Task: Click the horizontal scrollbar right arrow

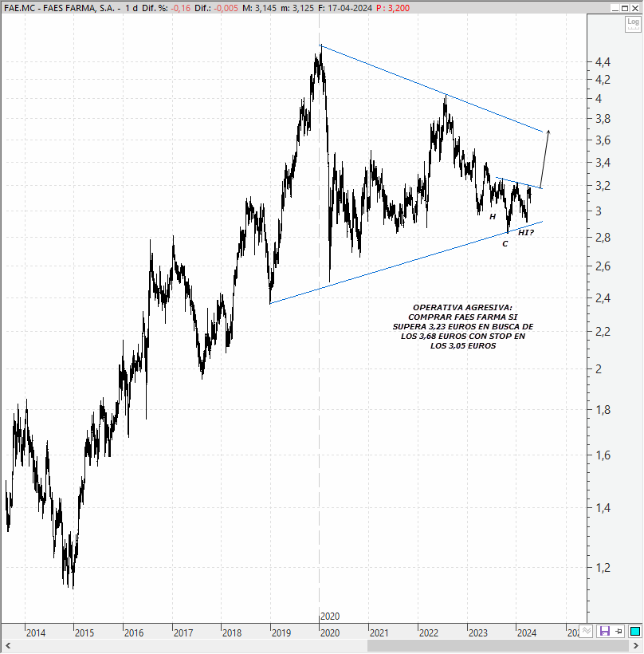Action: click(636, 646)
